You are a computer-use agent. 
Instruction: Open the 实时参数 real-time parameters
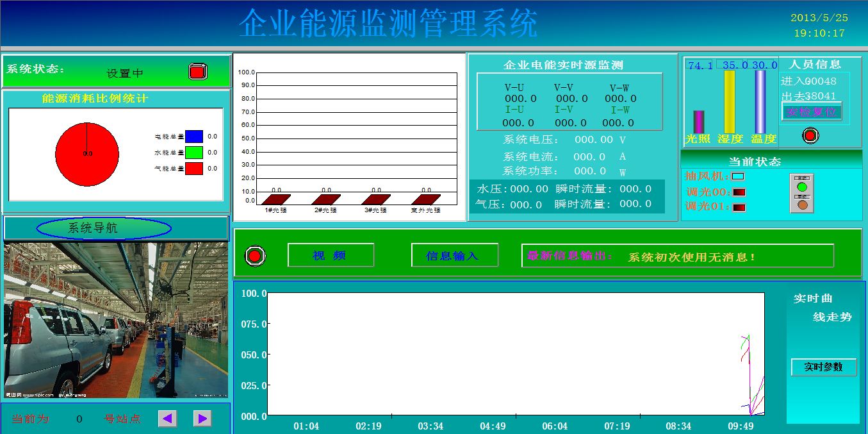[823, 367]
